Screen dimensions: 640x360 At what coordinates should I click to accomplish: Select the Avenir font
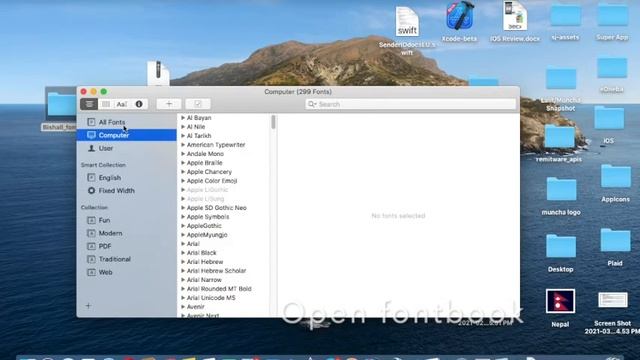coord(196,307)
